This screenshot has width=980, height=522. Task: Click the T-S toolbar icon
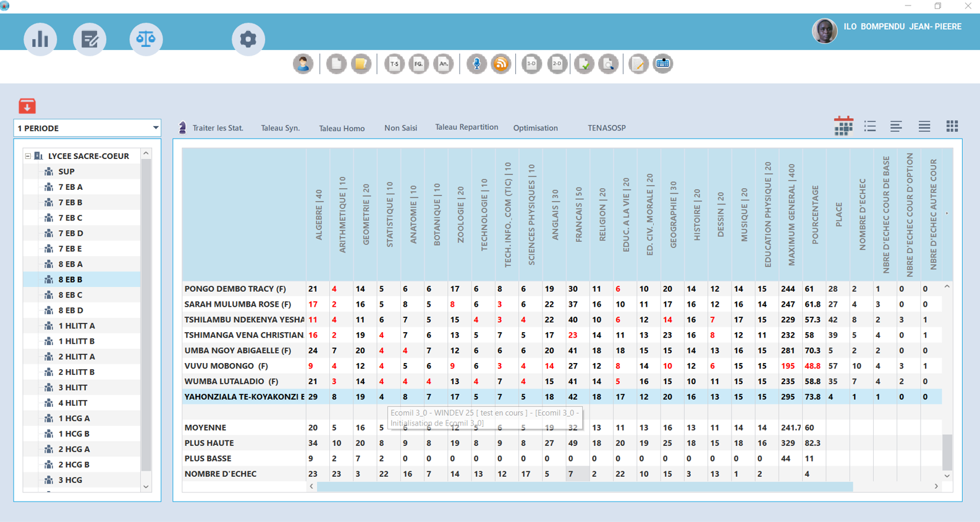click(394, 64)
